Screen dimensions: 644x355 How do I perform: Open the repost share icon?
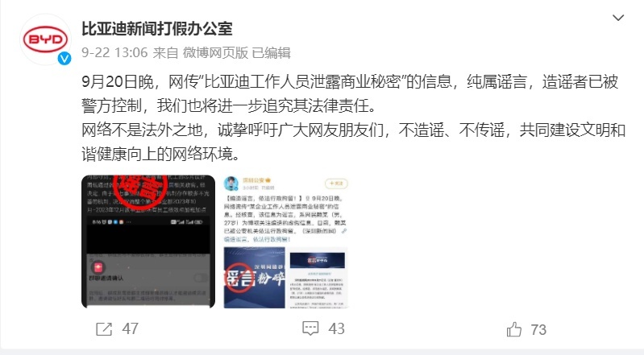[104, 329]
